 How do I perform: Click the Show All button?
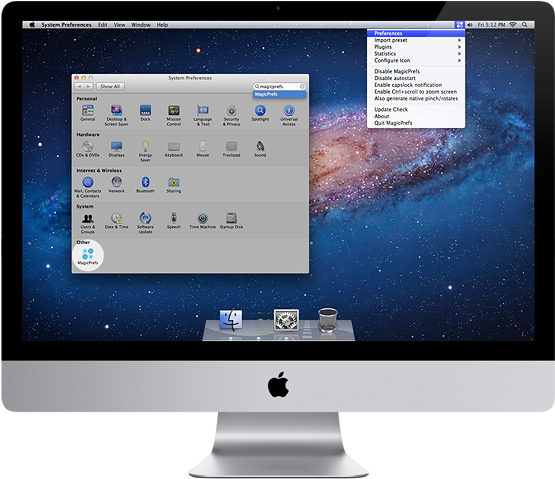pos(110,86)
